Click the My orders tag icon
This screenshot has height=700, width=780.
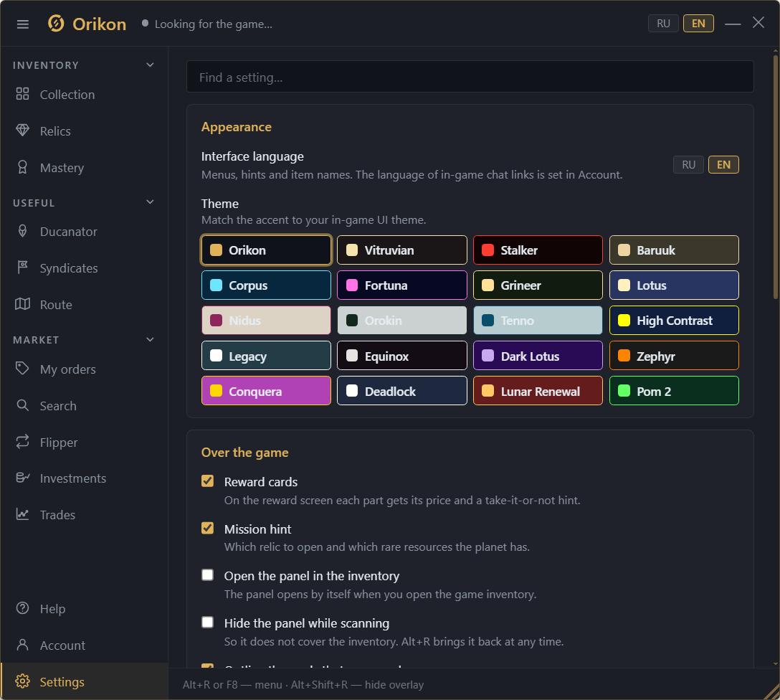[22, 369]
